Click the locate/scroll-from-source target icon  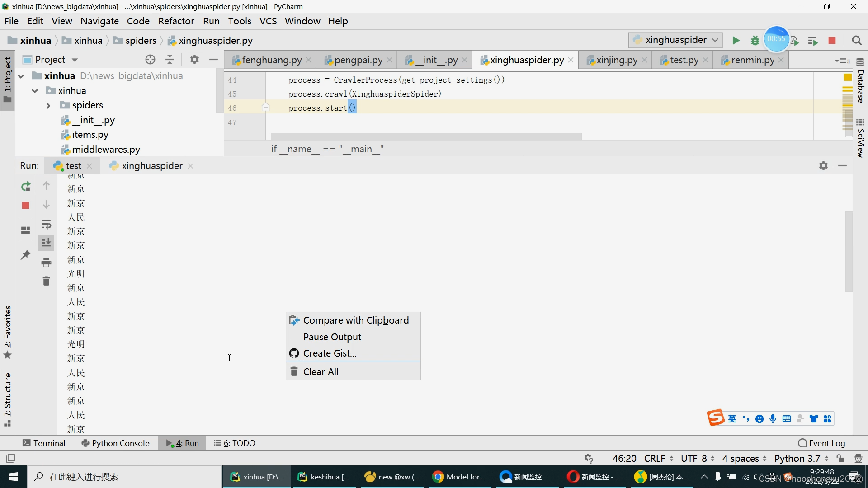[150, 60]
